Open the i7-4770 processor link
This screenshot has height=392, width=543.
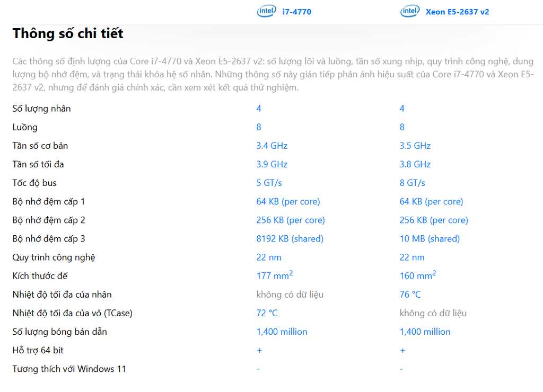(297, 12)
